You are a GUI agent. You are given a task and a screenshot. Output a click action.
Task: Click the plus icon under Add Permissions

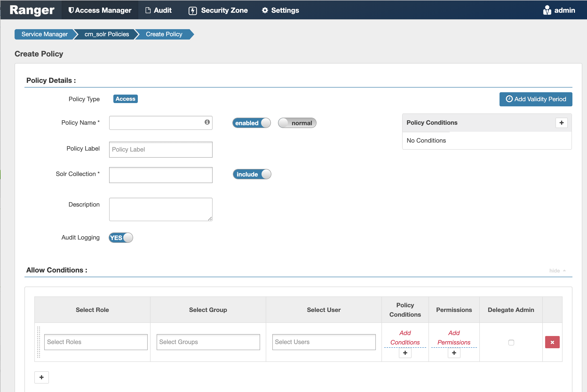pos(454,353)
